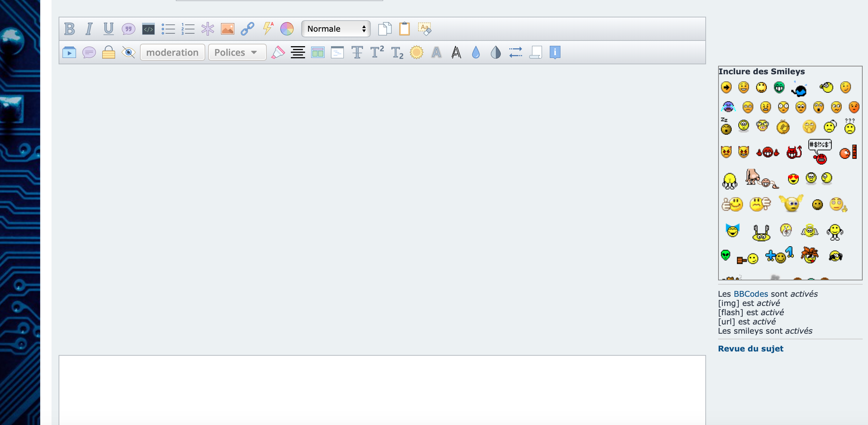
Task: Insert a quote block
Action: tap(128, 29)
